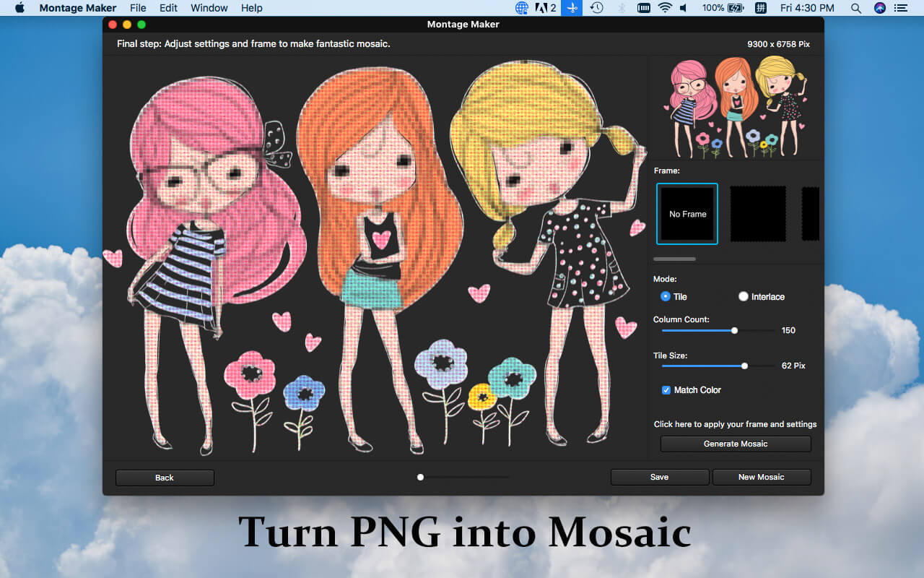Click the Column Count slider handle

click(x=734, y=330)
